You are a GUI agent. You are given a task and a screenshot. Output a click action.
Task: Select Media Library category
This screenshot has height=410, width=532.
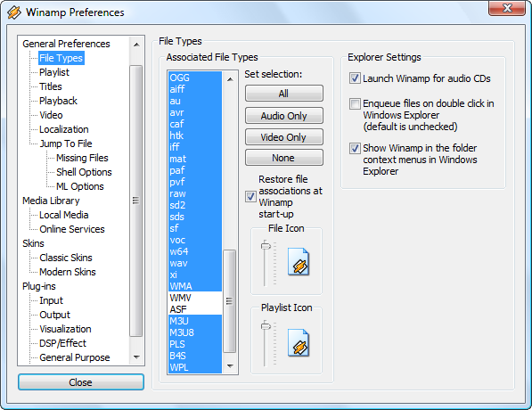51,201
